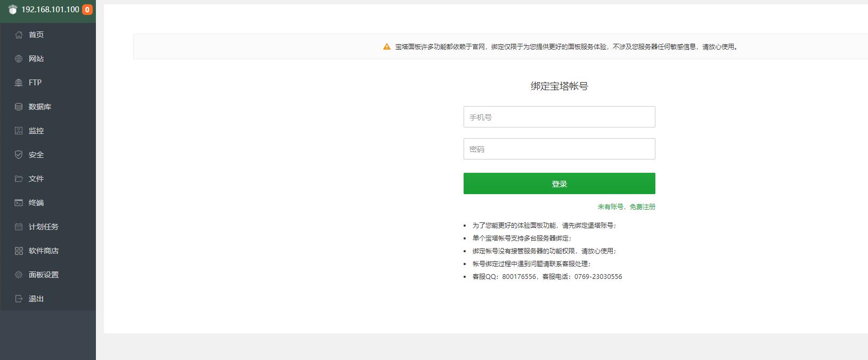
Task: Click the bullet text 绑定帐号没有接管服务器的功能权限
Action: pyautogui.click(x=545, y=251)
